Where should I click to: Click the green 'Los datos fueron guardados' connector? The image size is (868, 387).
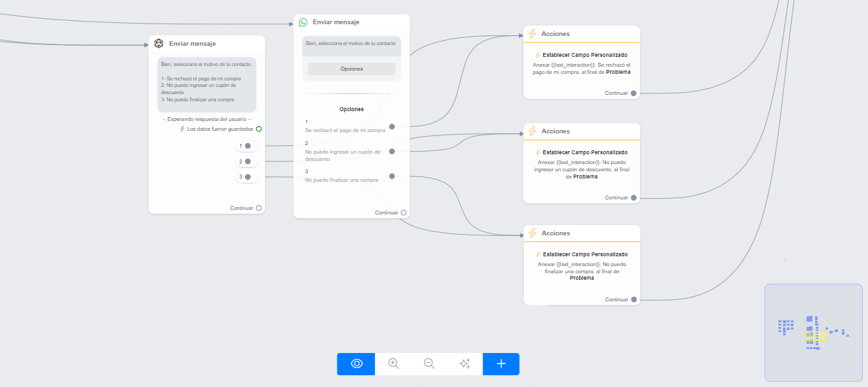pos(259,129)
